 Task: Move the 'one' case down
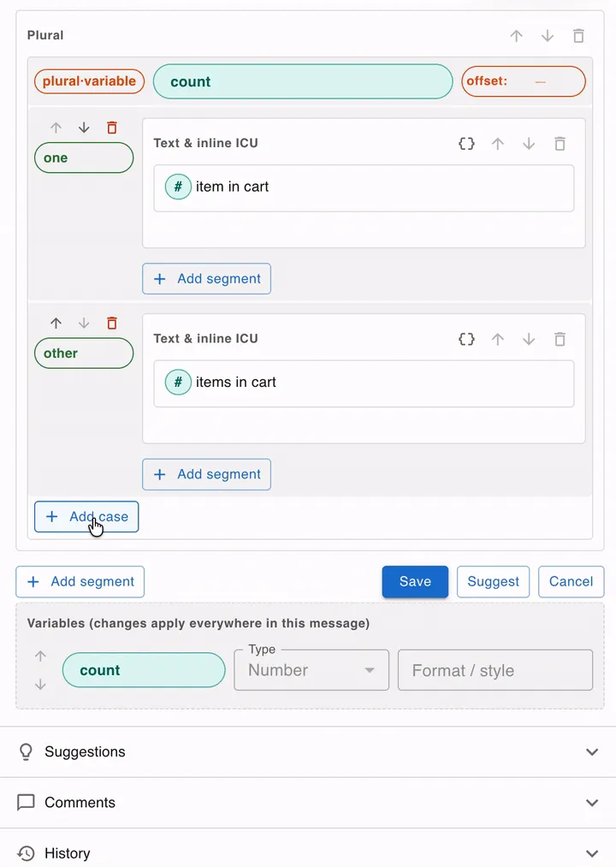[x=84, y=128]
